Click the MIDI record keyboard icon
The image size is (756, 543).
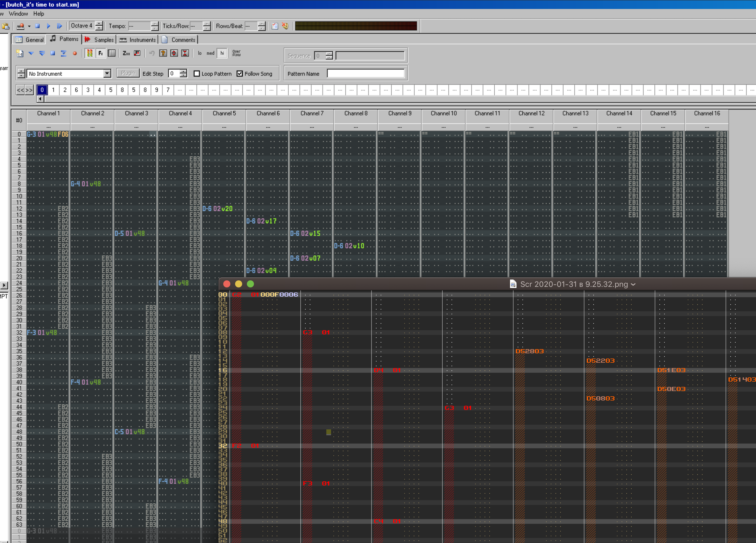tap(21, 26)
